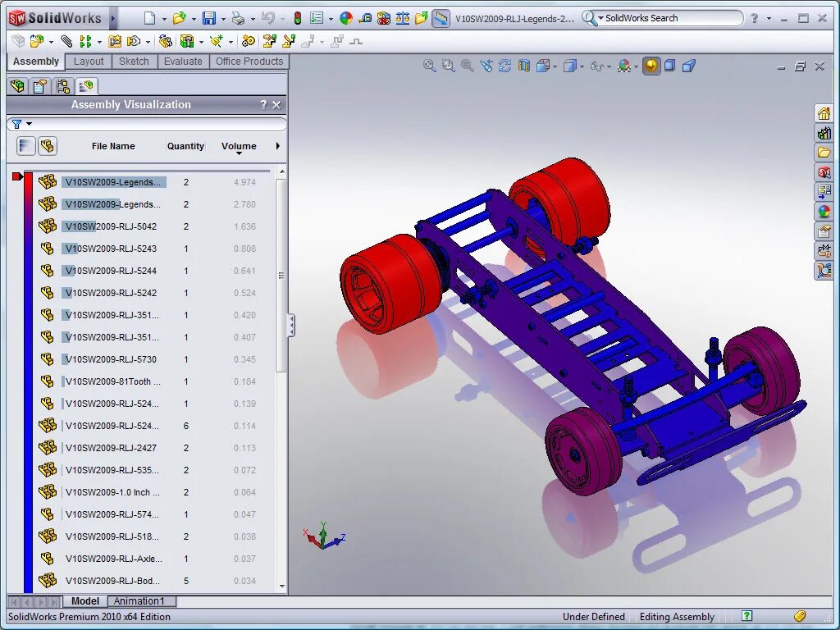Image resolution: width=840 pixels, height=630 pixels.
Task: Save the assembly with the floppy disk icon
Action: point(209,18)
